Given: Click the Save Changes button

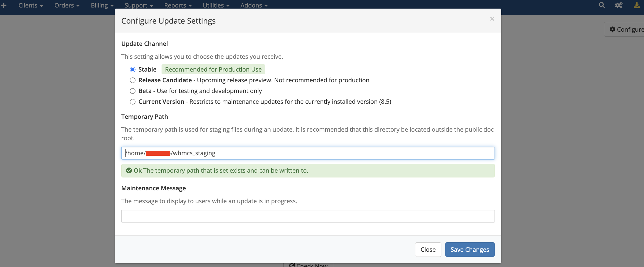Looking at the screenshot, I should (470, 250).
